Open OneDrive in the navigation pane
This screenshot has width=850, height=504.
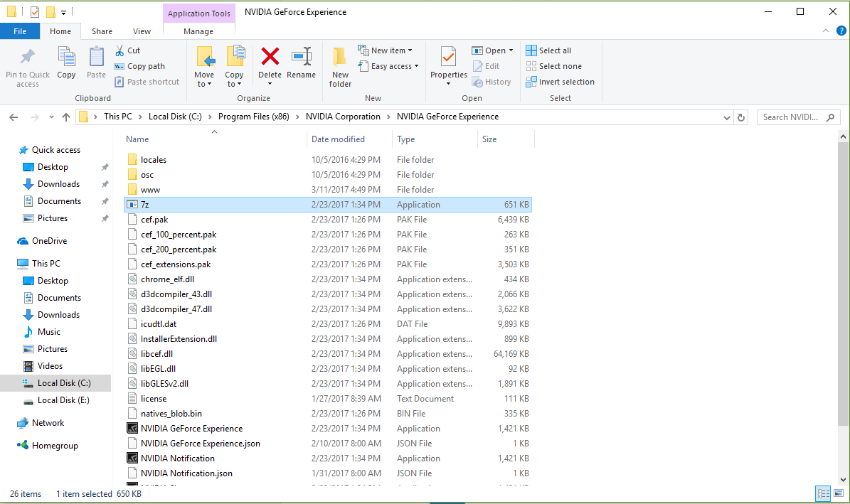(x=49, y=241)
